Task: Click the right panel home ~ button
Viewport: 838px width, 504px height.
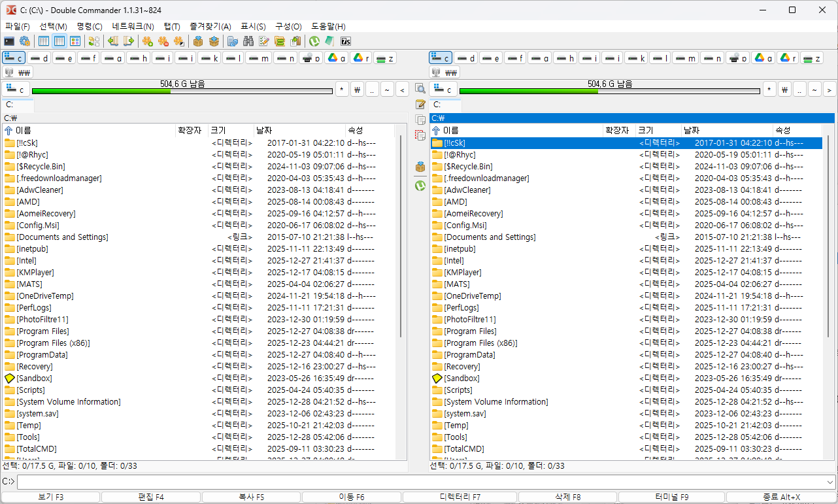Action: point(814,90)
